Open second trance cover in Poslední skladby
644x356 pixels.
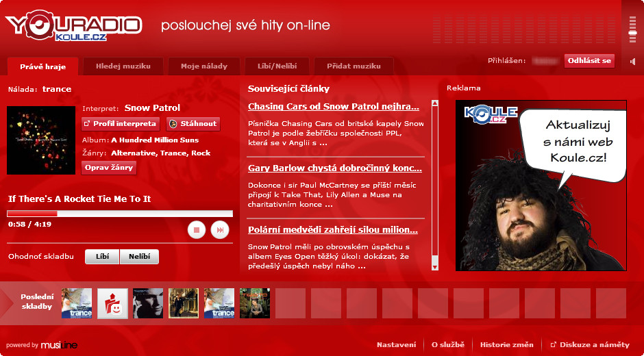219,303
